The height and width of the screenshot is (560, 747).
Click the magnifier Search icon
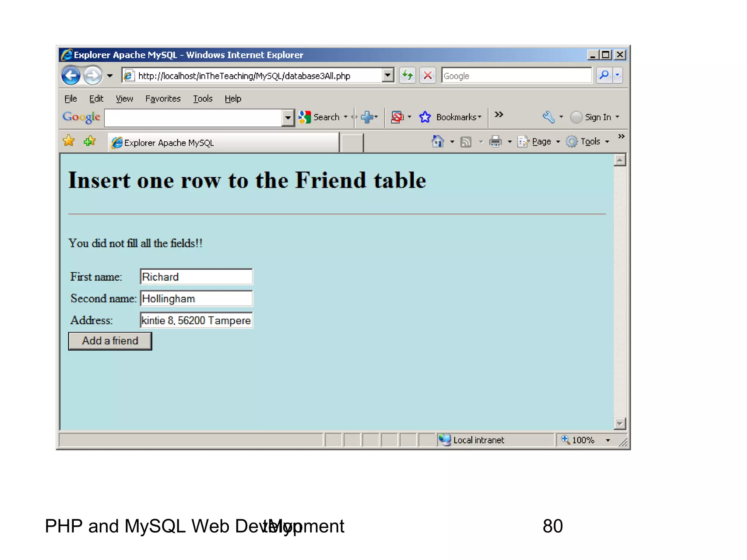coord(604,75)
